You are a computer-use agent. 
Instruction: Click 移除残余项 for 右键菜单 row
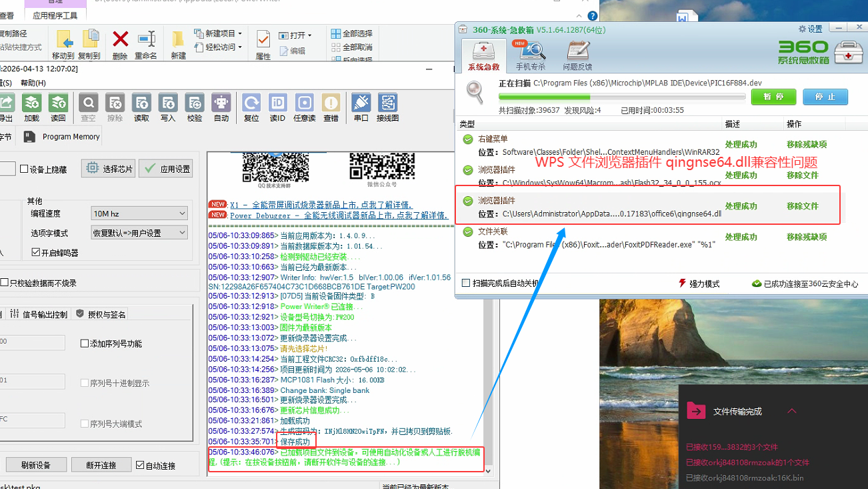[807, 144]
